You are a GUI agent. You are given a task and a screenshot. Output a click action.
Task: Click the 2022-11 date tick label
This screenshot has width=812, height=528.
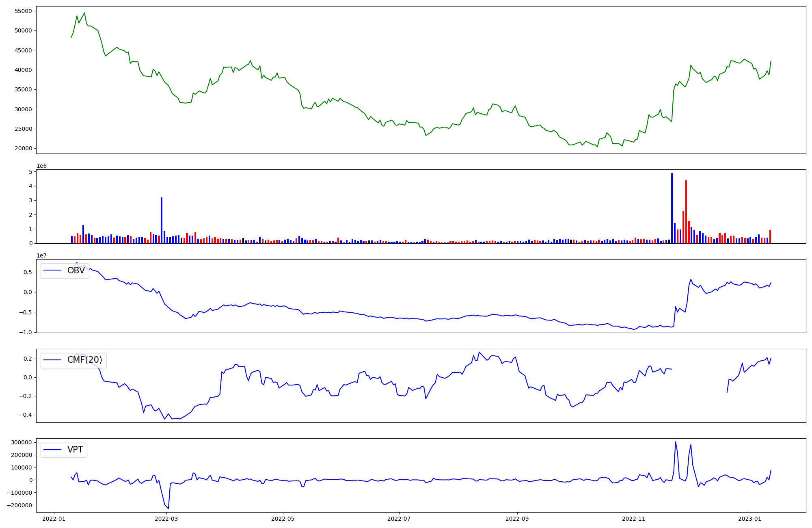[x=633, y=518]
